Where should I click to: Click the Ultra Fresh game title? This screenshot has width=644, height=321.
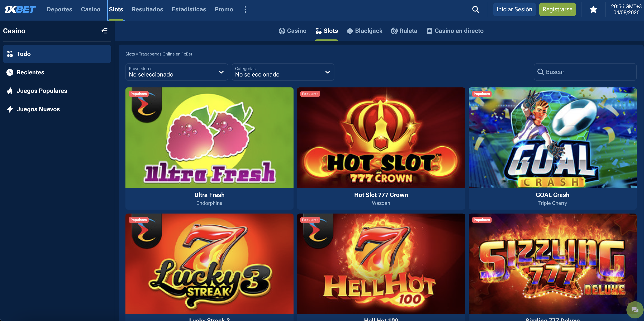click(209, 195)
